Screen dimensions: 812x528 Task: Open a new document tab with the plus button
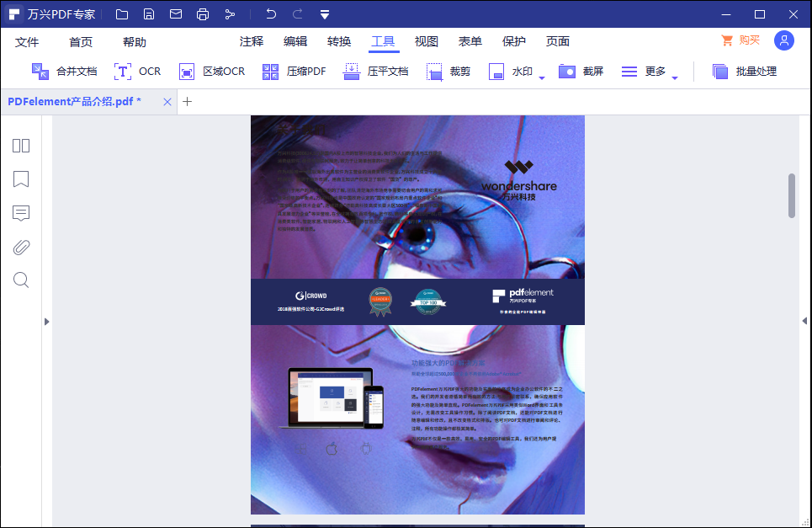pos(188,101)
